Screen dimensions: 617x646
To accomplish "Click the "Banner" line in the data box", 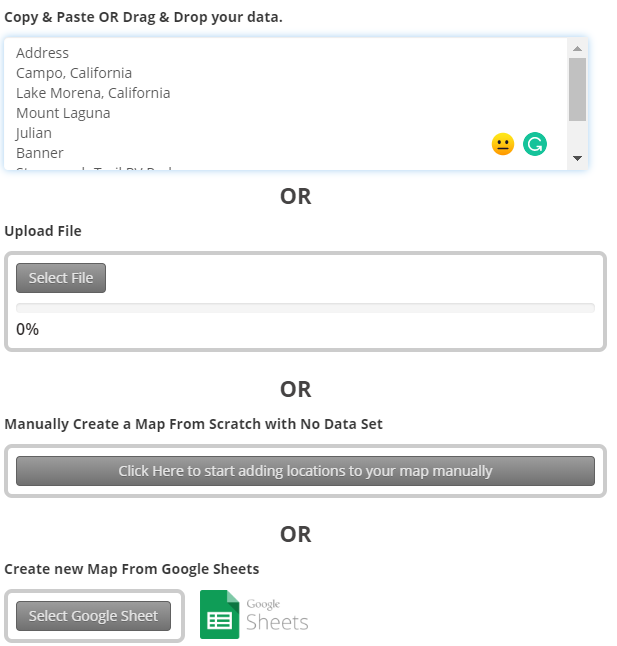I will click(x=40, y=153).
